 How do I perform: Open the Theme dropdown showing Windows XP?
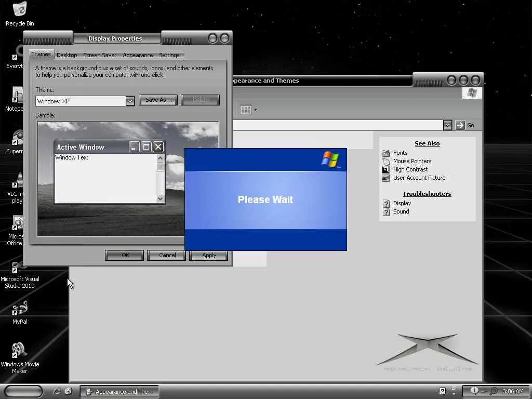pyautogui.click(x=130, y=101)
